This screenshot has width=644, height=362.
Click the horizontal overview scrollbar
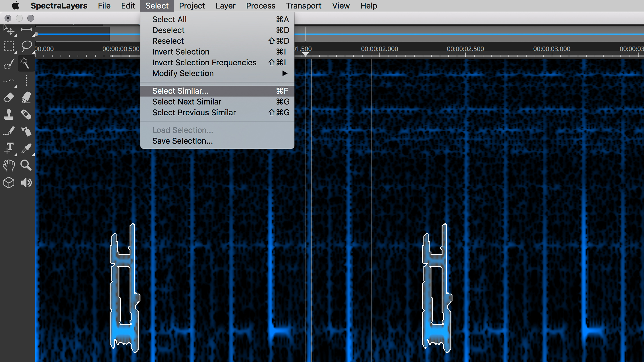pos(73,34)
